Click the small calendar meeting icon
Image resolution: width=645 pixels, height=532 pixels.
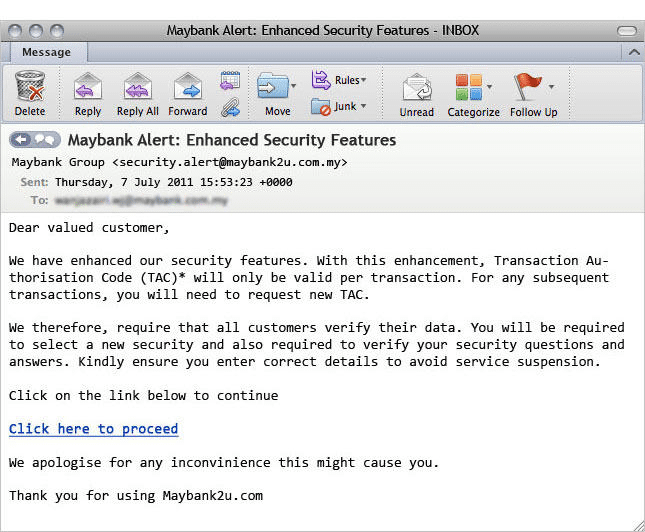(230, 79)
